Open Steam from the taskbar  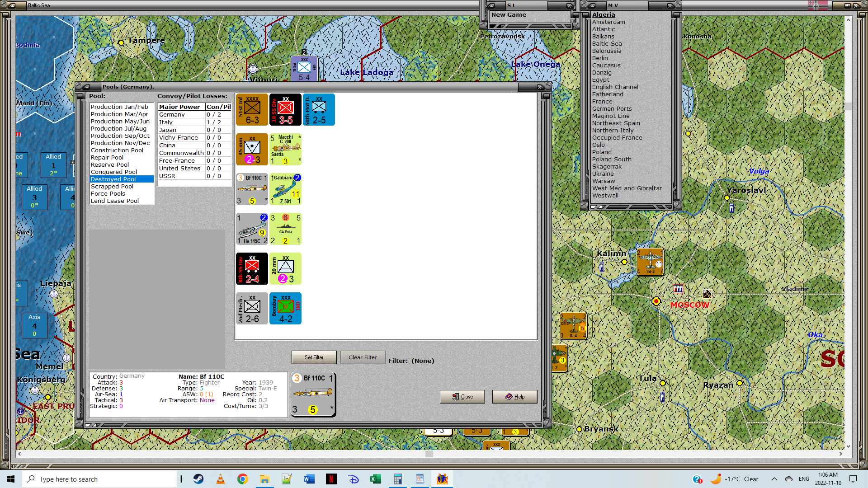coord(198,479)
